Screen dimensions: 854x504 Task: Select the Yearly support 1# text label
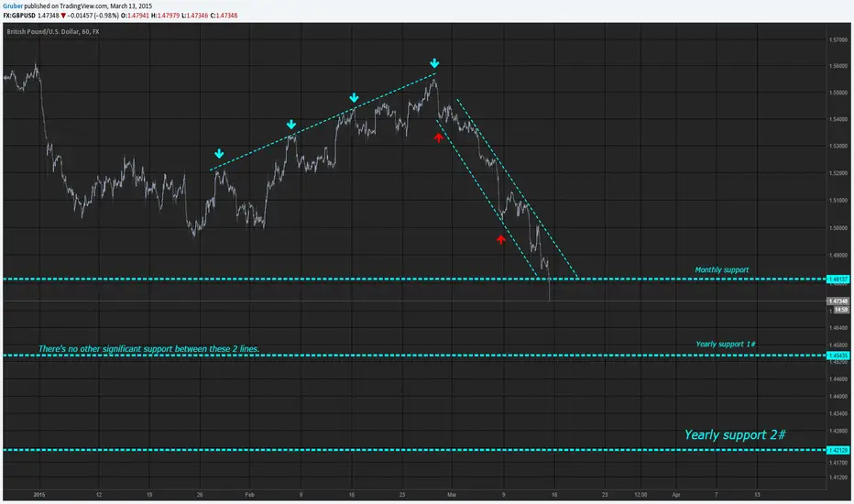726,344
